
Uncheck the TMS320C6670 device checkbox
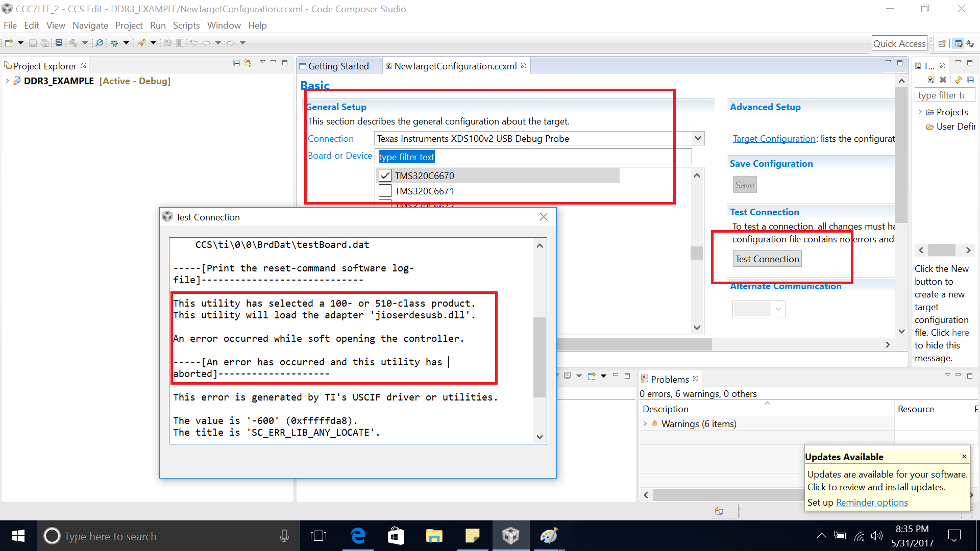385,175
